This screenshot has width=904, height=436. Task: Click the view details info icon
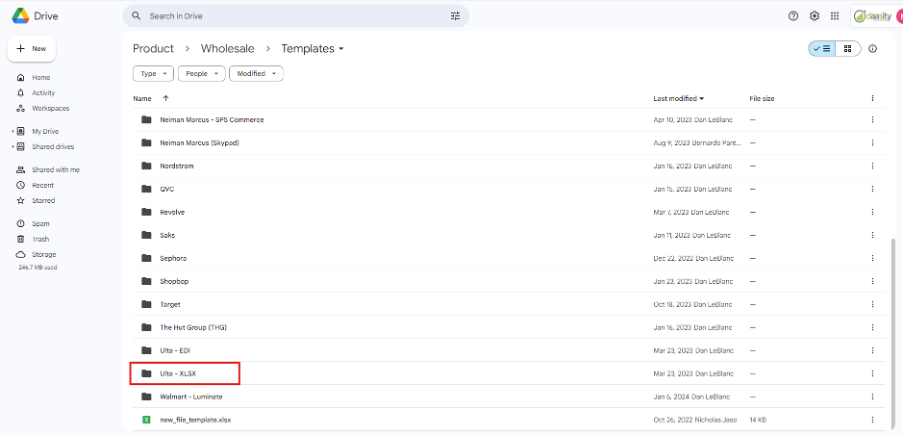point(873,48)
